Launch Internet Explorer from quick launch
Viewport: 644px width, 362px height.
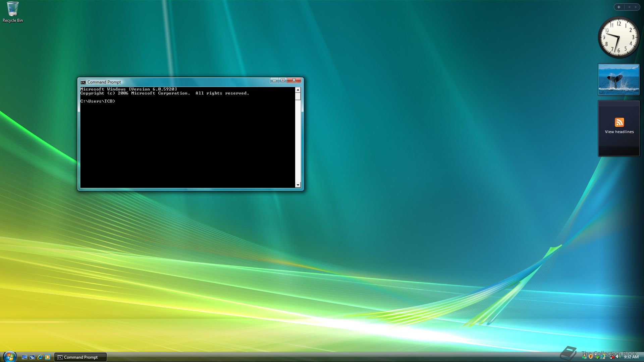click(40, 357)
